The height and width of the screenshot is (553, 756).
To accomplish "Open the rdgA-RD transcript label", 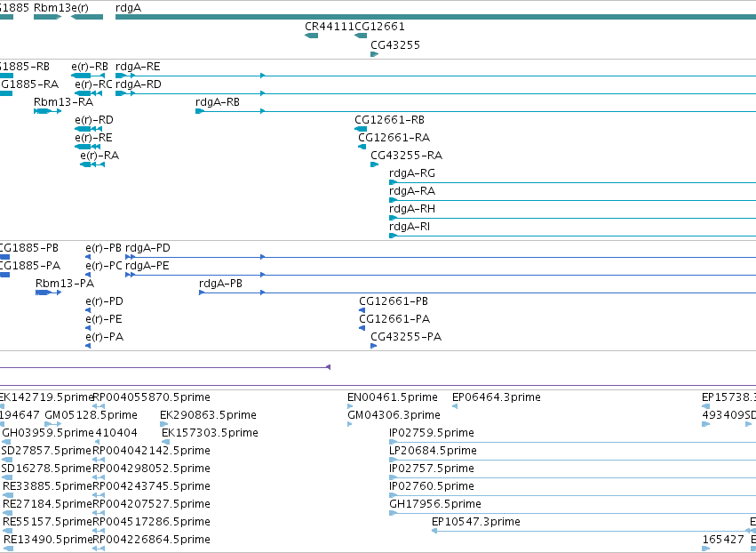I will coord(139,84).
